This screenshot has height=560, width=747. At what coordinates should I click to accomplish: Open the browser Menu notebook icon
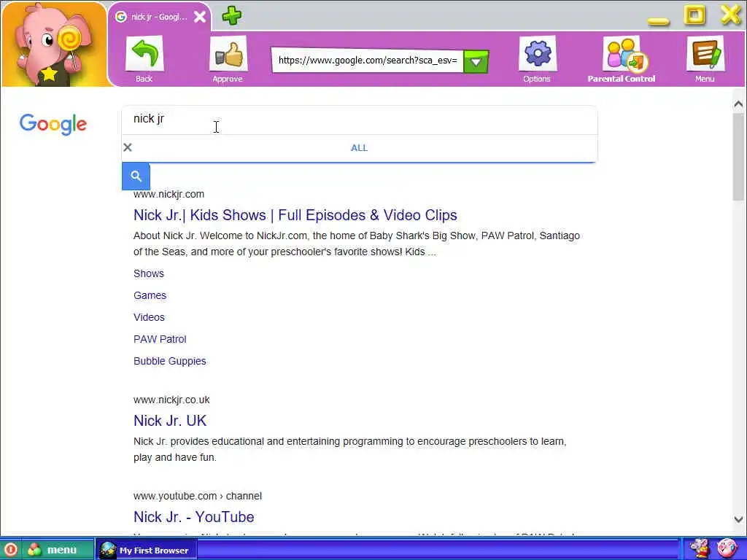(x=705, y=54)
